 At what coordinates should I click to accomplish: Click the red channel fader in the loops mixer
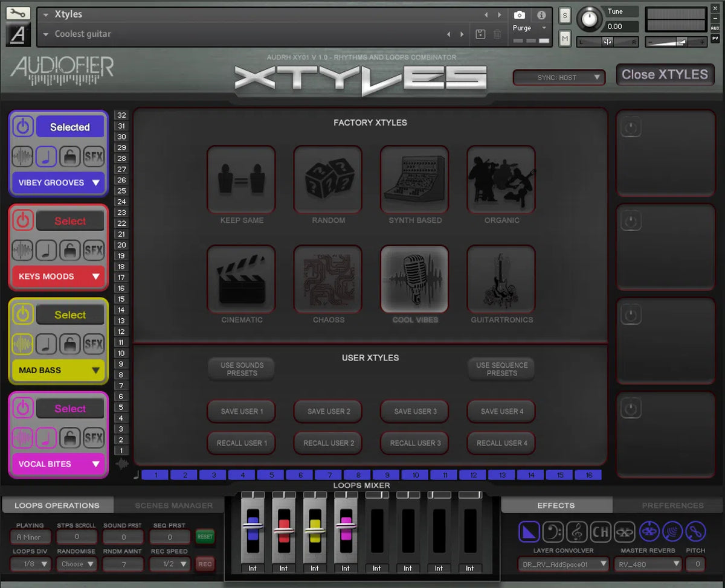[x=283, y=531]
